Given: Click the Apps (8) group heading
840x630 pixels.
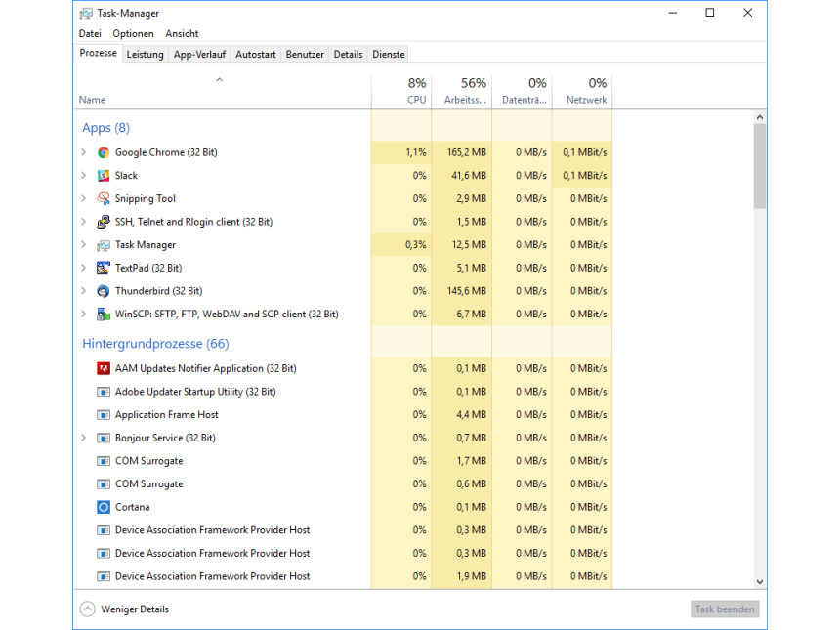Looking at the screenshot, I should (x=106, y=128).
